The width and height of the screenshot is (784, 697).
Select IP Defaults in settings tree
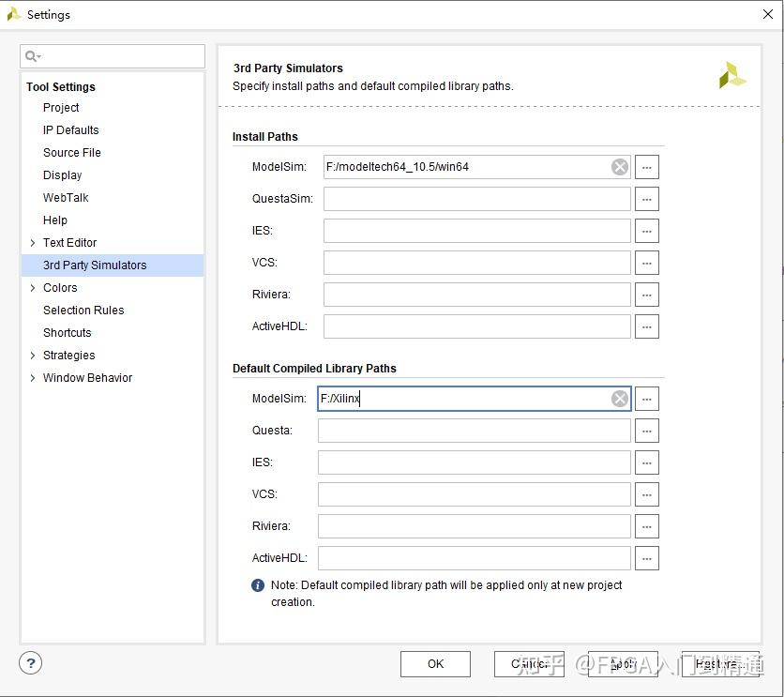pyautogui.click(x=70, y=130)
